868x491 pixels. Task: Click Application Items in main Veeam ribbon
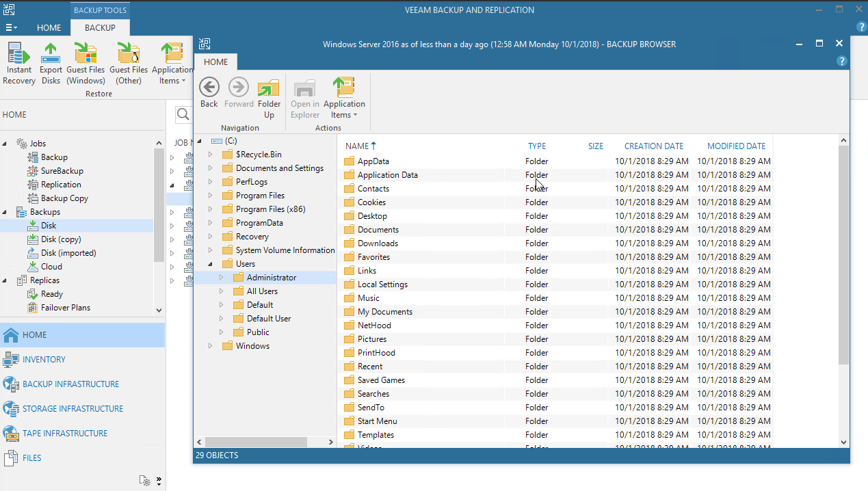coord(172,64)
